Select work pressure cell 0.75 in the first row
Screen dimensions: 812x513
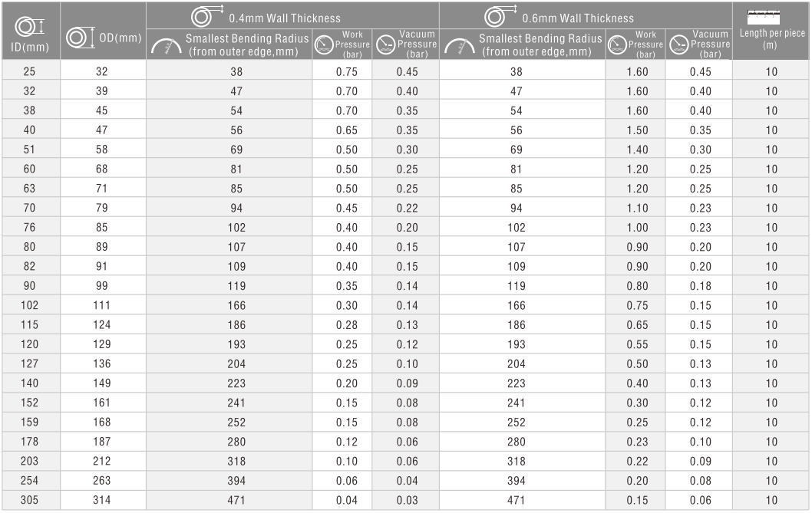tap(346, 72)
